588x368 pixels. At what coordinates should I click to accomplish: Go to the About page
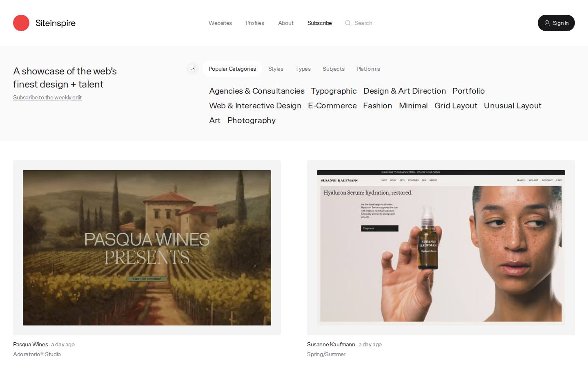tap(286, 23)
